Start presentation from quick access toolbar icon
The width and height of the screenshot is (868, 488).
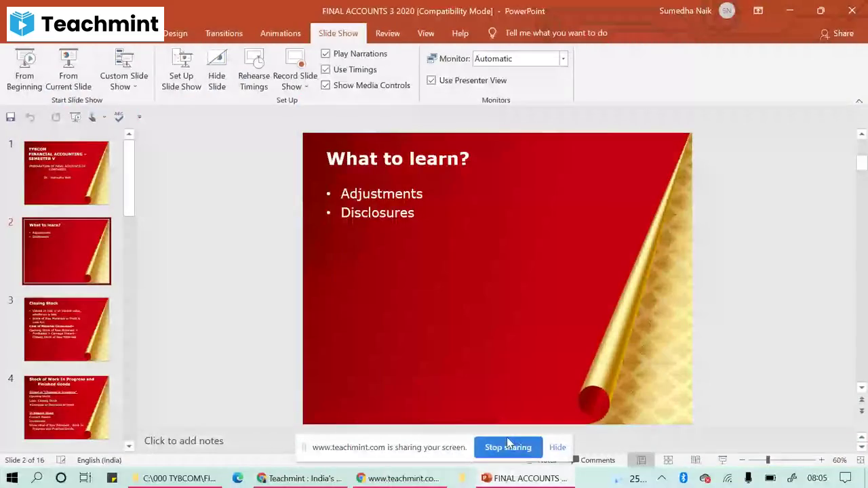tap(75, 117)
